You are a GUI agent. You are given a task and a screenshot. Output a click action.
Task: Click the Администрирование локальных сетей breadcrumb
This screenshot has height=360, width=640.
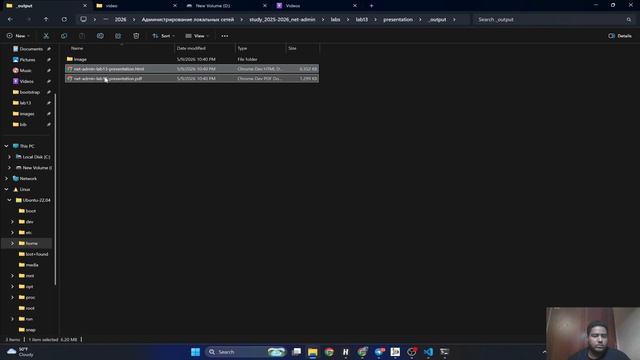(188, 19)
